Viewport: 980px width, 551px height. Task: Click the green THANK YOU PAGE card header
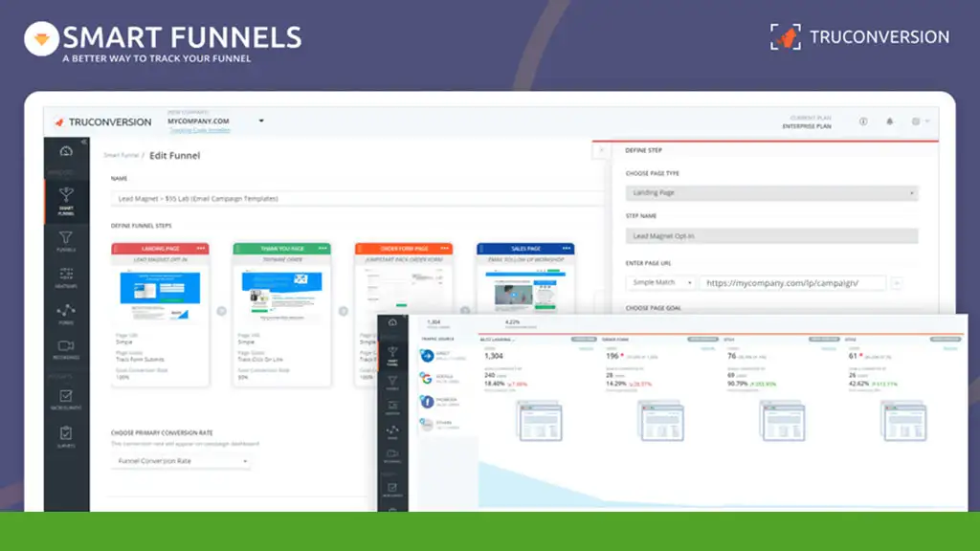[282, 249]
